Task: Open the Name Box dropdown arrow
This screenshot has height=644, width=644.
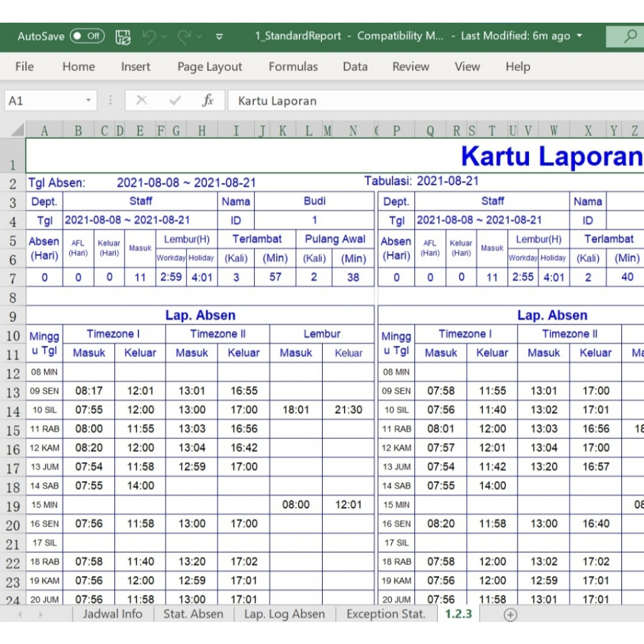Action: coord(89,101)
